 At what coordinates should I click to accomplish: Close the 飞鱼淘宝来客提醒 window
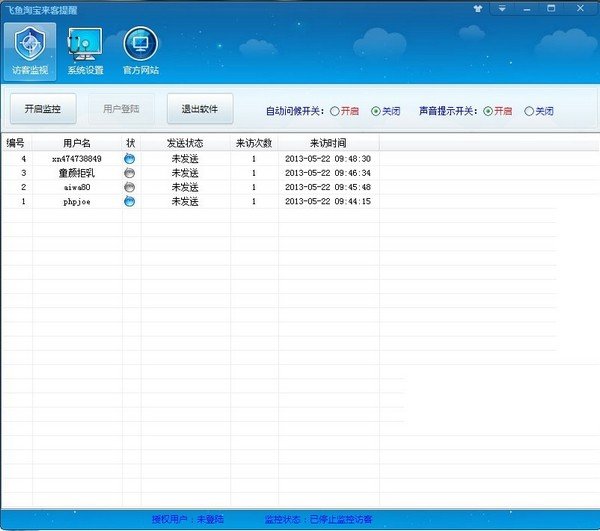580,8
